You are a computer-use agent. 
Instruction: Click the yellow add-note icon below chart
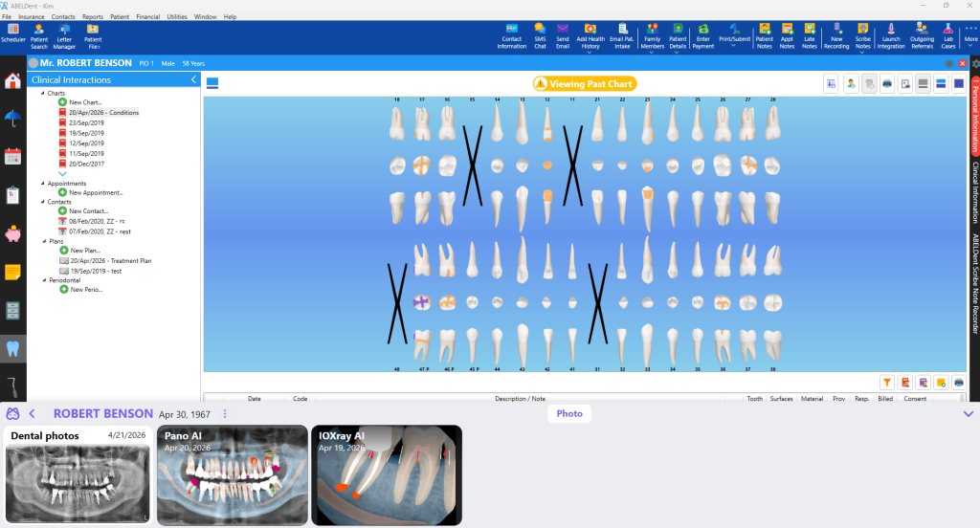(942, 383)
